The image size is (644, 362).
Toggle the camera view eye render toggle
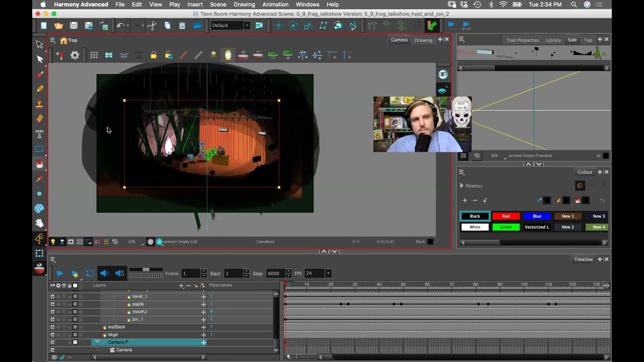click(443, 74)
